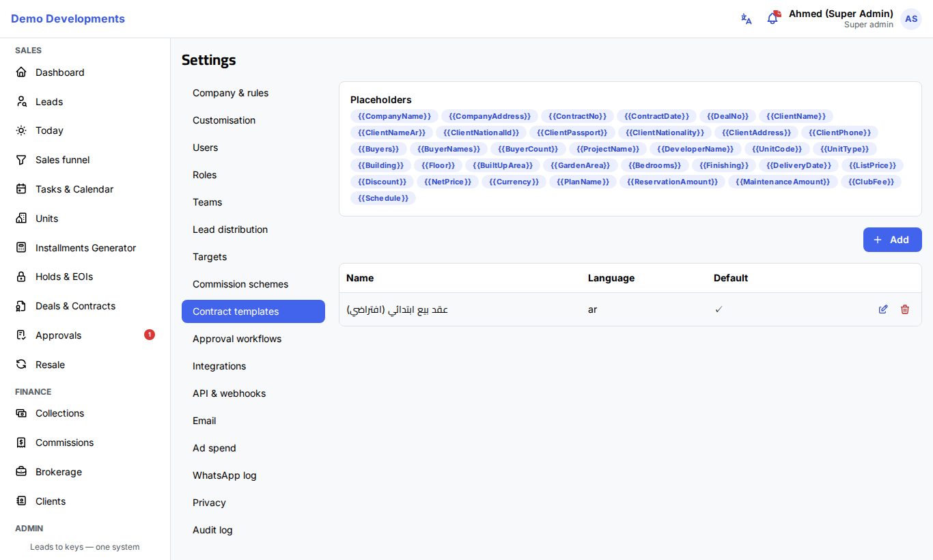Click the Add template button
The image size is (933, 560).
pyautogui.click(x=892, y=240)
